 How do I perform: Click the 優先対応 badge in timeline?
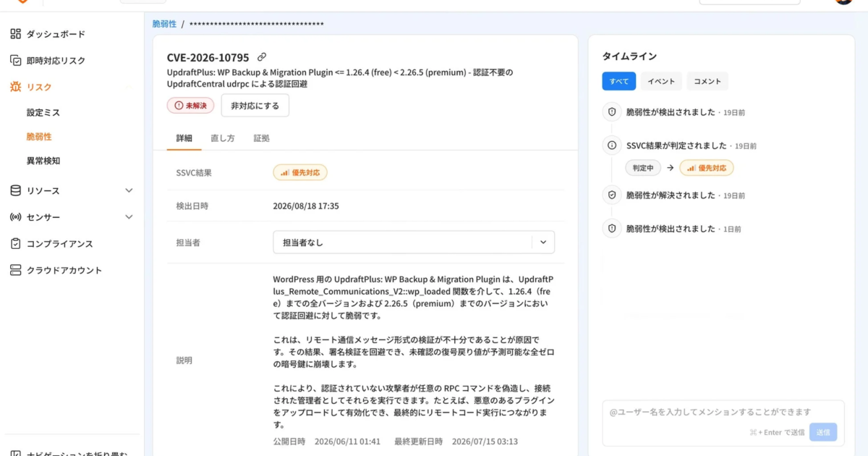(706, 168)
